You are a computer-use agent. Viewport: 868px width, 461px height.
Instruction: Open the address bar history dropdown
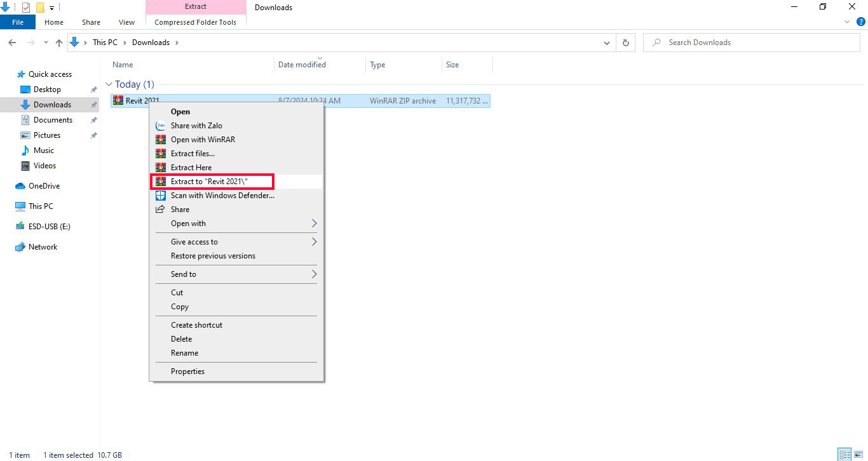point(607,43)
